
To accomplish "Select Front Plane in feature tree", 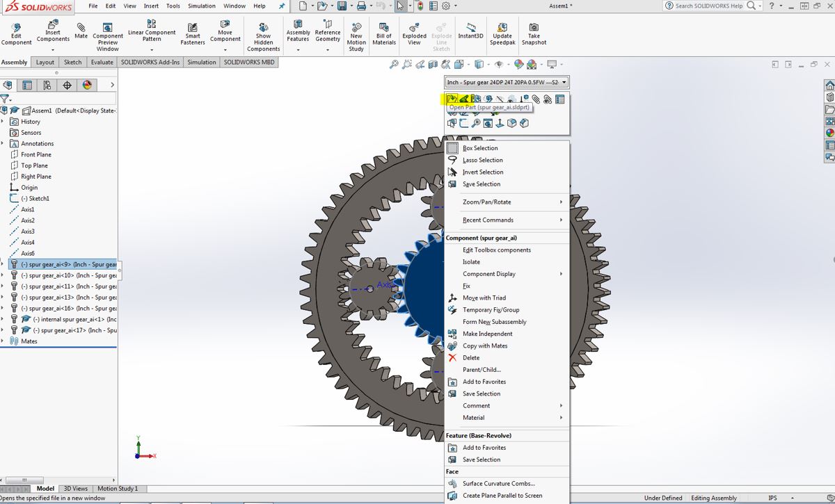I will coord(36,154).
